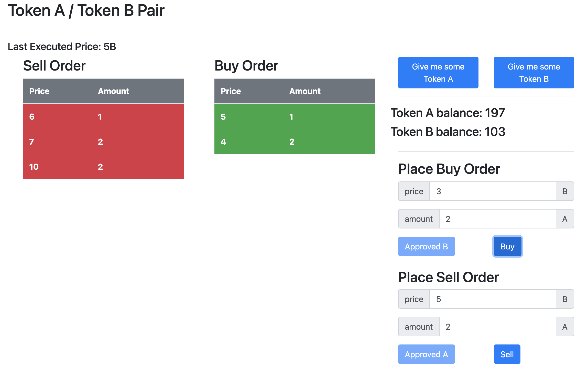Image resolution: width=588 pixels, height=369 pixels.
Task: Click the Sell button to place sell order
Action: [507, 354]
